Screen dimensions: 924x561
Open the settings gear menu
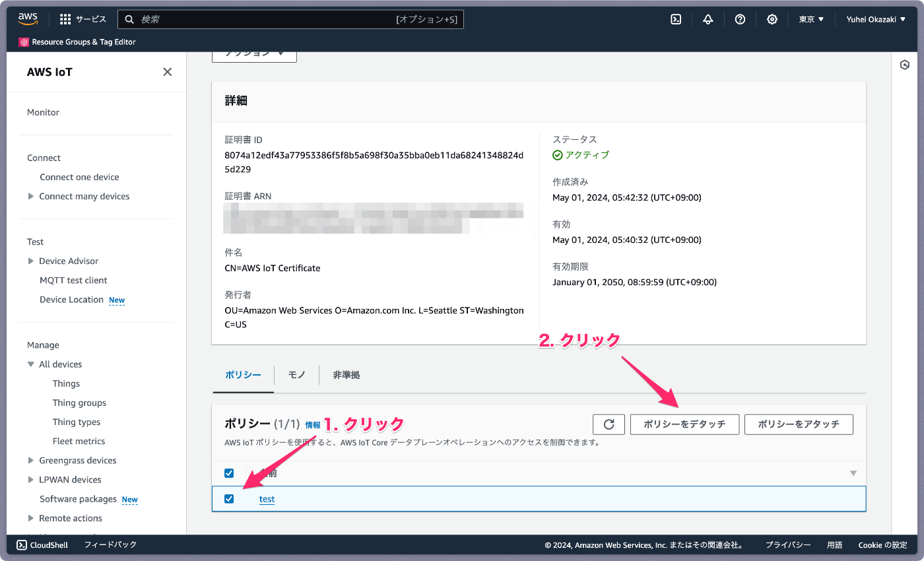(772, 19)
